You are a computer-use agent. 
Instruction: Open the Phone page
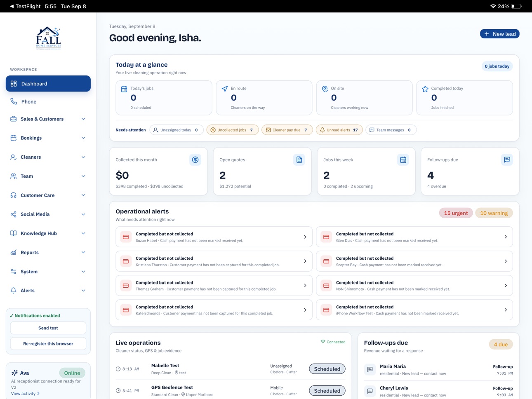(x=48, y=101)
